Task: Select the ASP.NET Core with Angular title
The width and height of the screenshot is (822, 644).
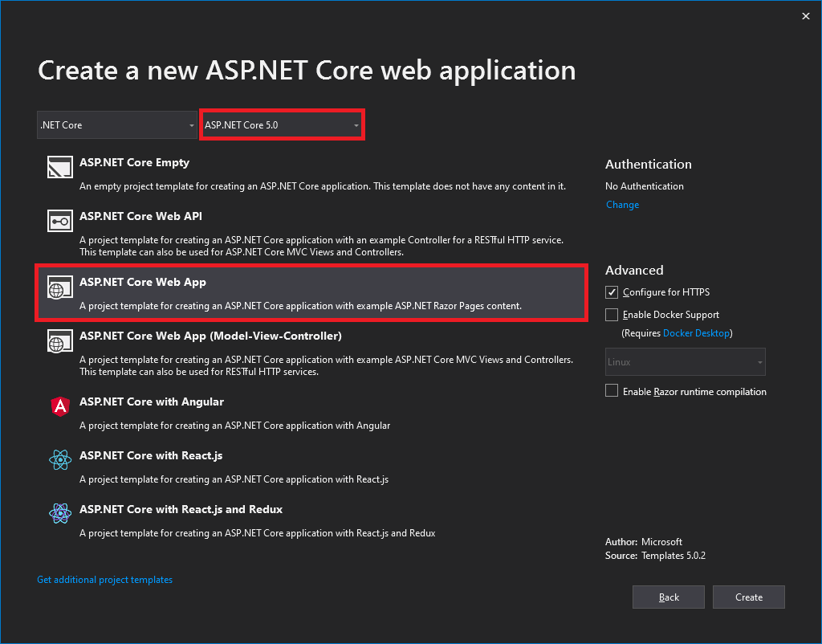Action: pyautogui.click(x=152, y=401)
